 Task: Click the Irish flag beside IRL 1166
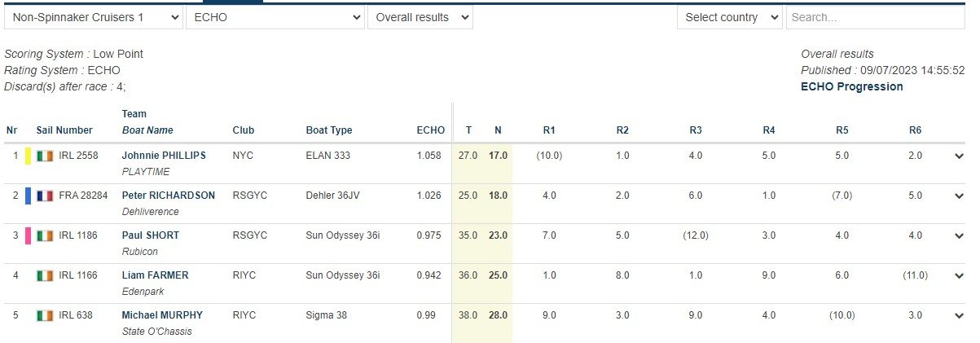pyautogui.click(x=44, y=275)
